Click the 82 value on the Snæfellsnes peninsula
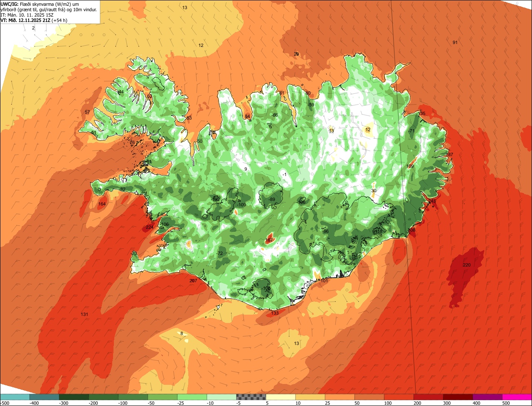Viewport: 532px width, 406px height. tap(123, 189)
